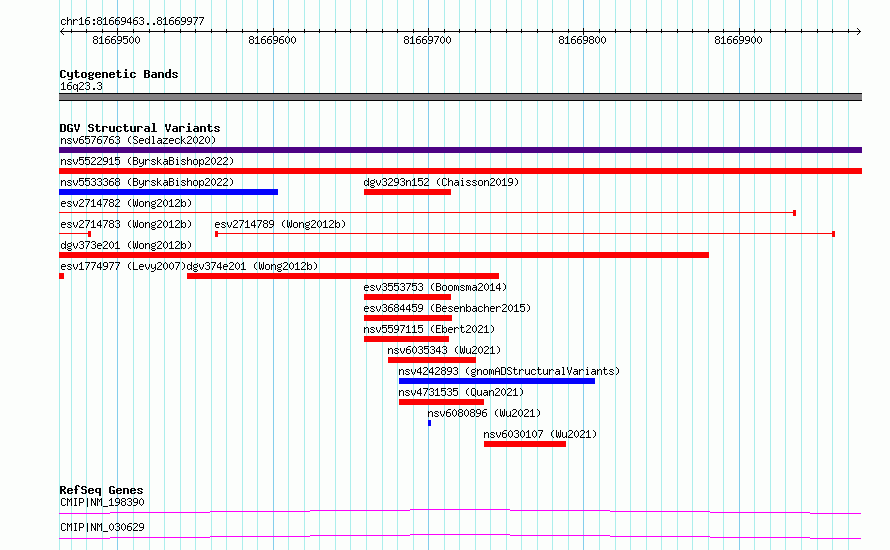Screen dimensions: 890x550
Task: Click magenta gene line of CMIP|NM_030629
Action: click(460, 536)
